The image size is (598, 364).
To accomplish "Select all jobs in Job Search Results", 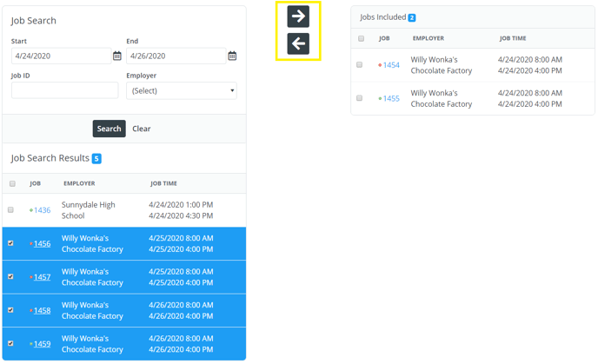I will 12,184.
